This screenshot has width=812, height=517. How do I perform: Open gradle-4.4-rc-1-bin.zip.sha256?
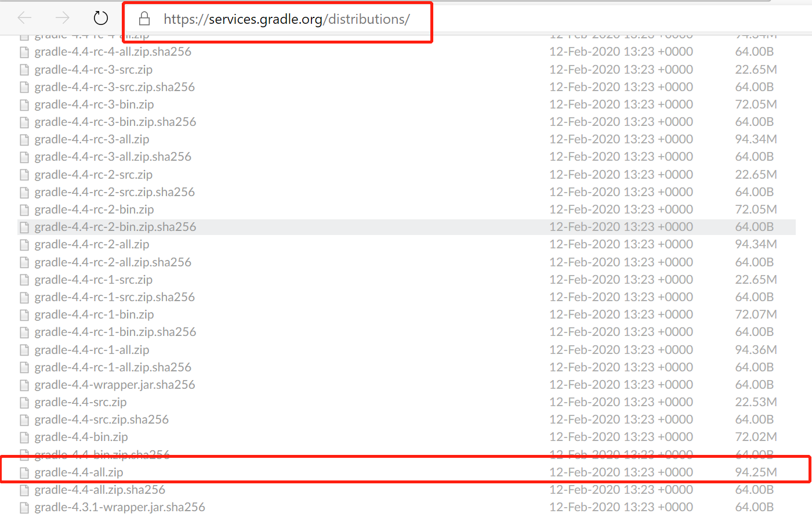(x=115, y=332)
